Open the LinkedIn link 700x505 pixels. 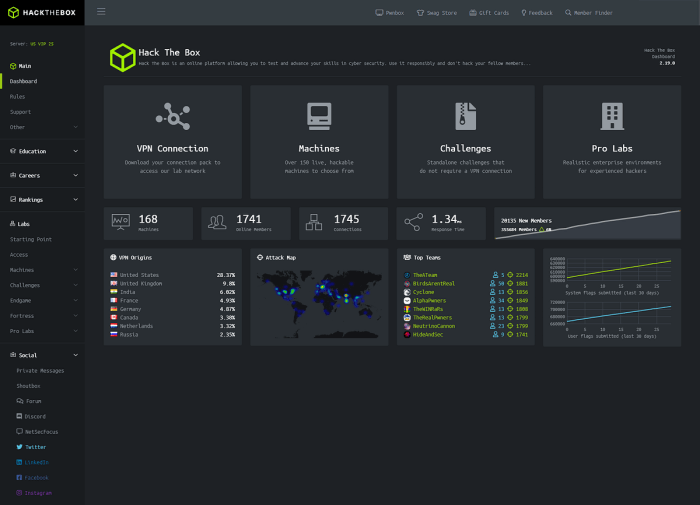point(33,462)
